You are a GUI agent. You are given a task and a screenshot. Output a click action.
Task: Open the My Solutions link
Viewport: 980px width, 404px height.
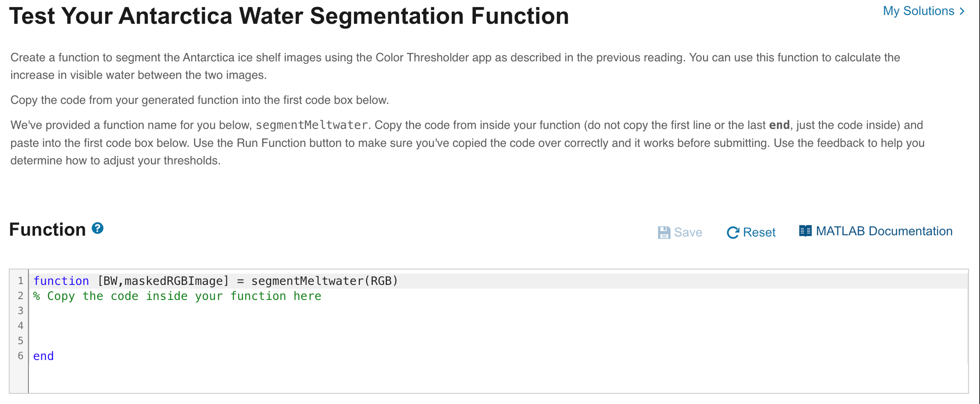pyautogui.click(x=918, y=11)
